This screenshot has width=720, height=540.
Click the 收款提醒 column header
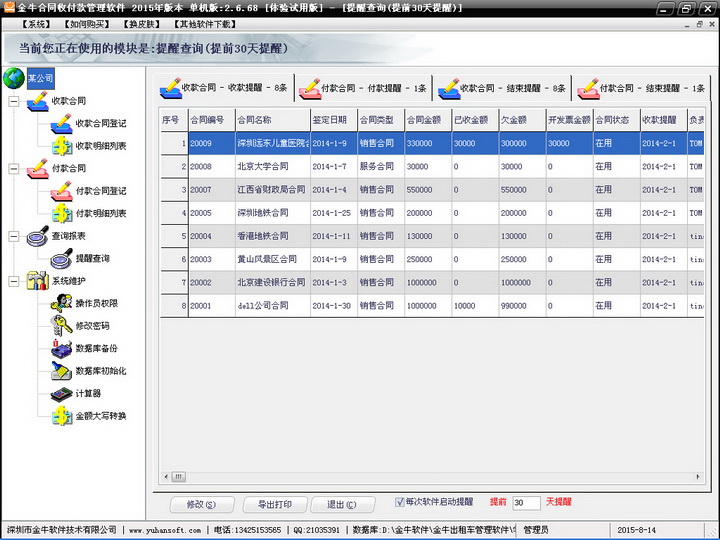664,120
